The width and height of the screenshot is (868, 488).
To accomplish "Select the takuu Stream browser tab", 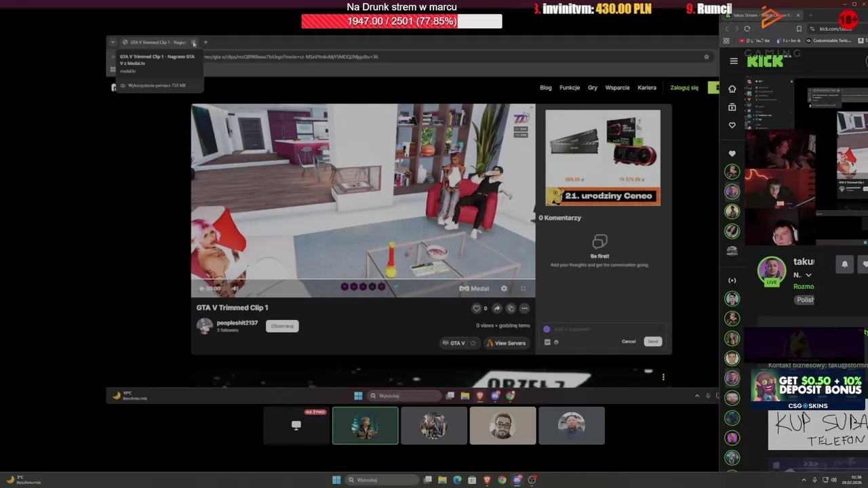I will tap(762, 15).
